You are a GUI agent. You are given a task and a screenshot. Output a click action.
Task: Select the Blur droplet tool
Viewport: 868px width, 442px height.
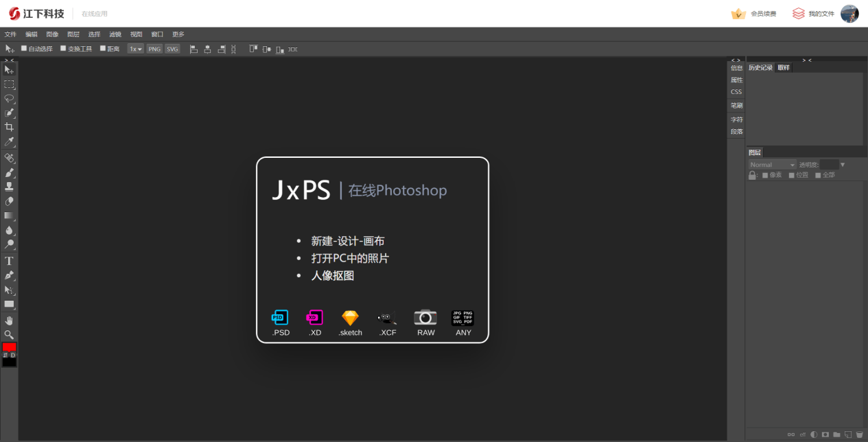[9, 230]
